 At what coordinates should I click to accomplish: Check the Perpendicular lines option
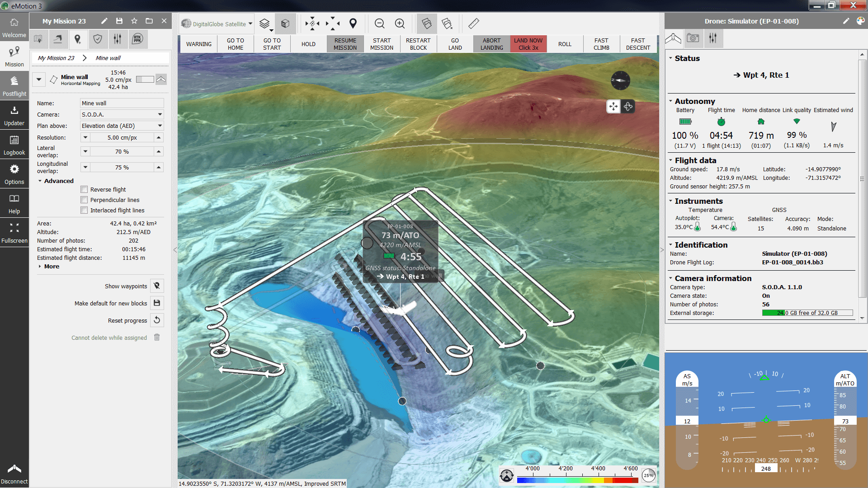point(84,200)
